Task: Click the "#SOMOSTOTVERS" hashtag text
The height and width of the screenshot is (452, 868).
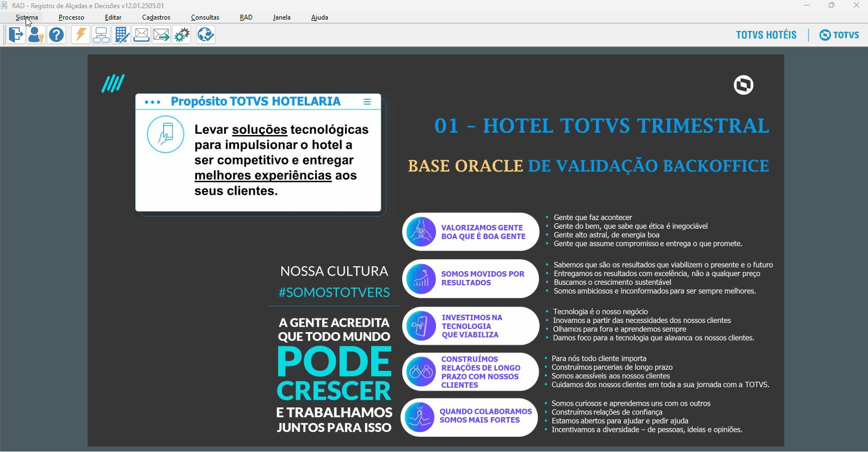Action: [x=334, y=292]
